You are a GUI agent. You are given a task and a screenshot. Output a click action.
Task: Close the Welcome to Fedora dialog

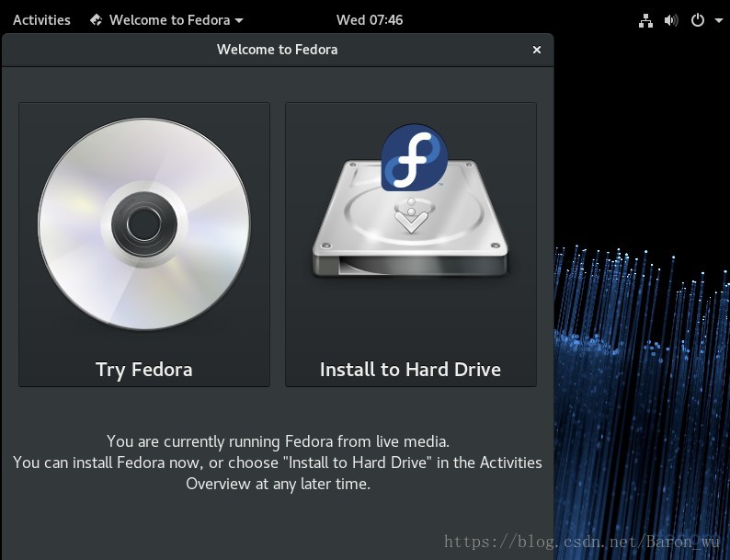tap(537, 50)
